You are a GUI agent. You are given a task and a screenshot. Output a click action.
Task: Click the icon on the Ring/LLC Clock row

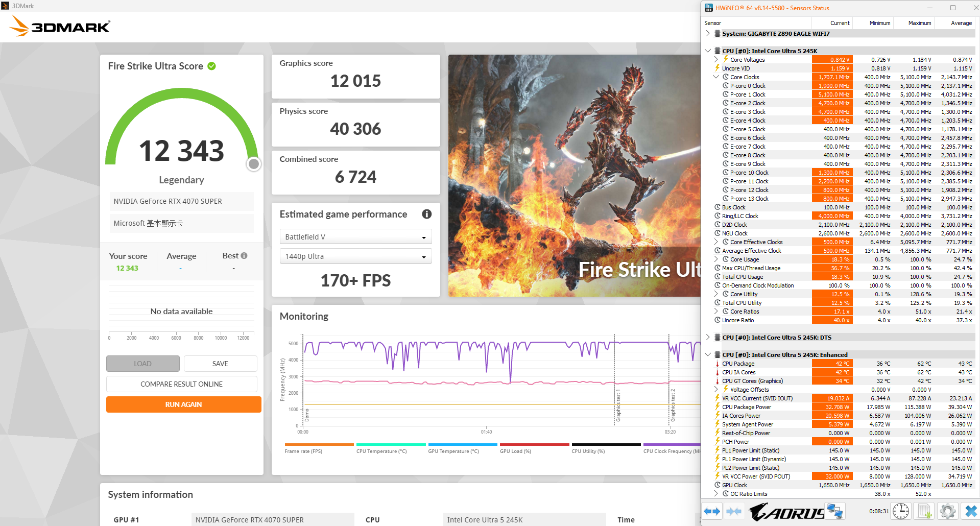717,216
